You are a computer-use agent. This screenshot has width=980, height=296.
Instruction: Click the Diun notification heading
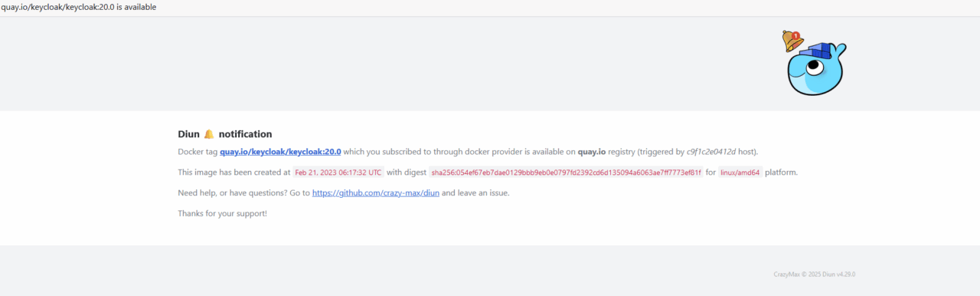(225, 134)
